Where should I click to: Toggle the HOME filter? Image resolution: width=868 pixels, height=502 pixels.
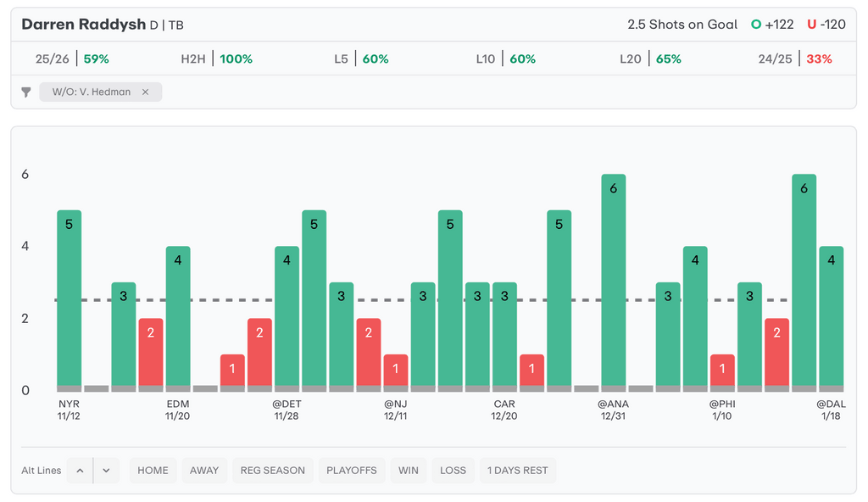(x=153, y=471)
